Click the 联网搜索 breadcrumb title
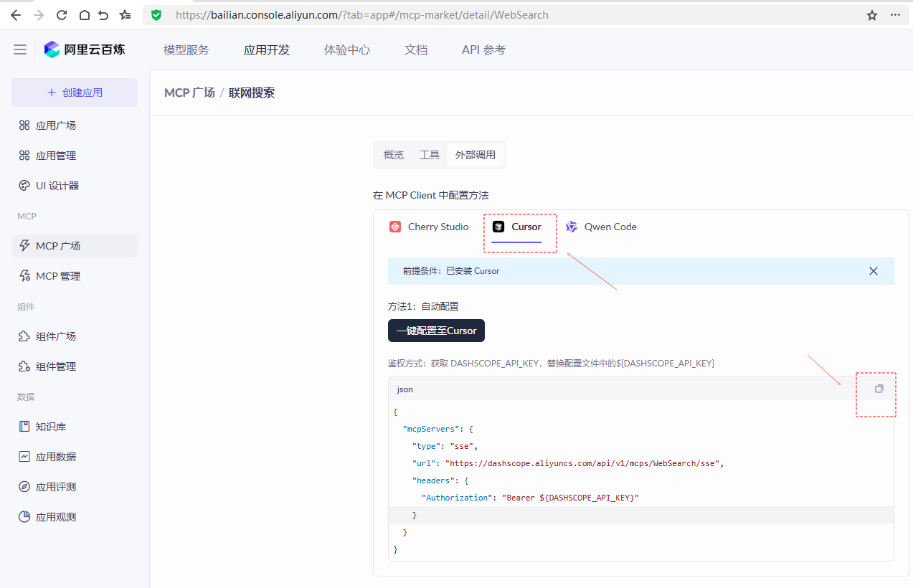 pos(252,93)
